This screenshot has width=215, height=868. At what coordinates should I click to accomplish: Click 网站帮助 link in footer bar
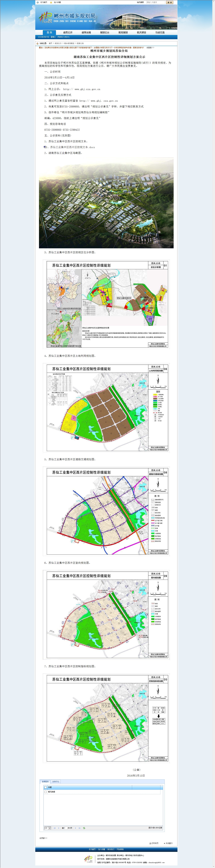click(120, 849)
